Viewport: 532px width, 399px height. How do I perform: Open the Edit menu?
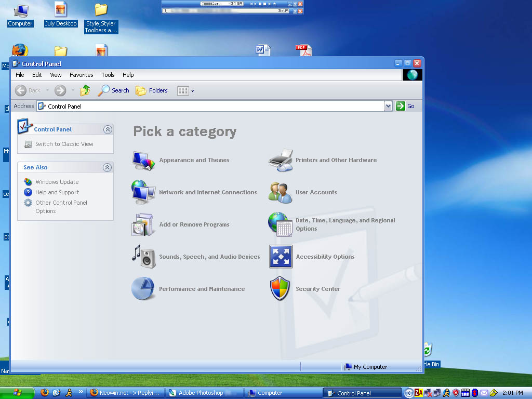point(37,75)
